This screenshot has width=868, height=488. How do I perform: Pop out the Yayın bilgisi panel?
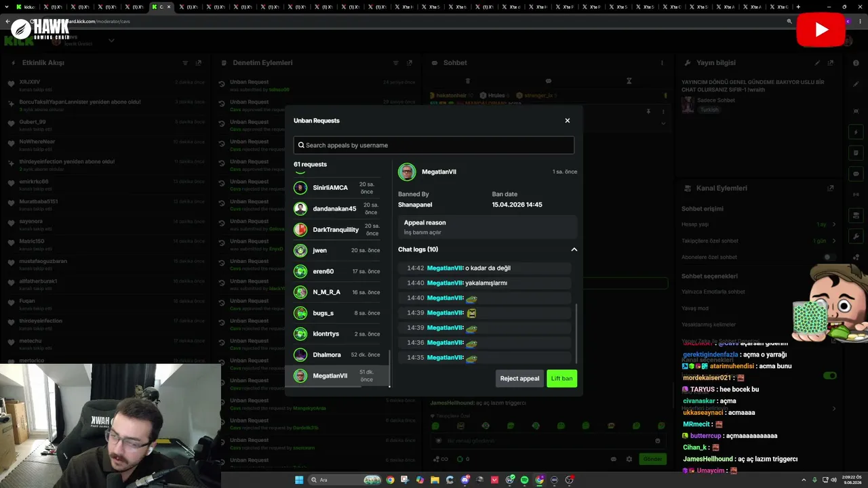831,63
